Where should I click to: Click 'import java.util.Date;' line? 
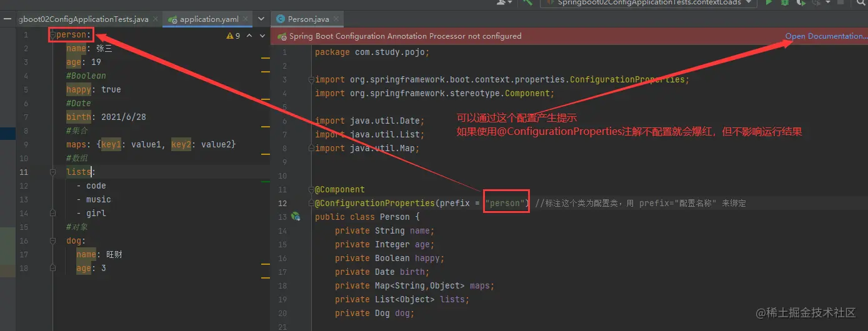tap(369, 121)
